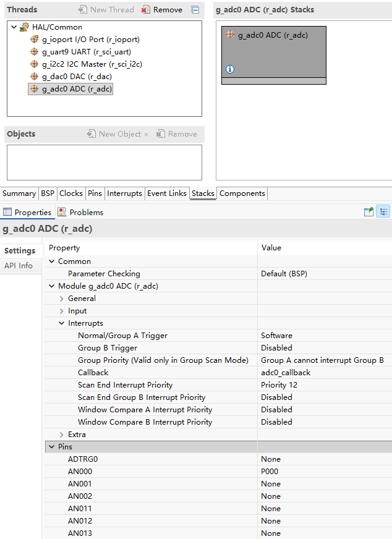
Task: Click Group Priority value field
Action: point(325,360)
